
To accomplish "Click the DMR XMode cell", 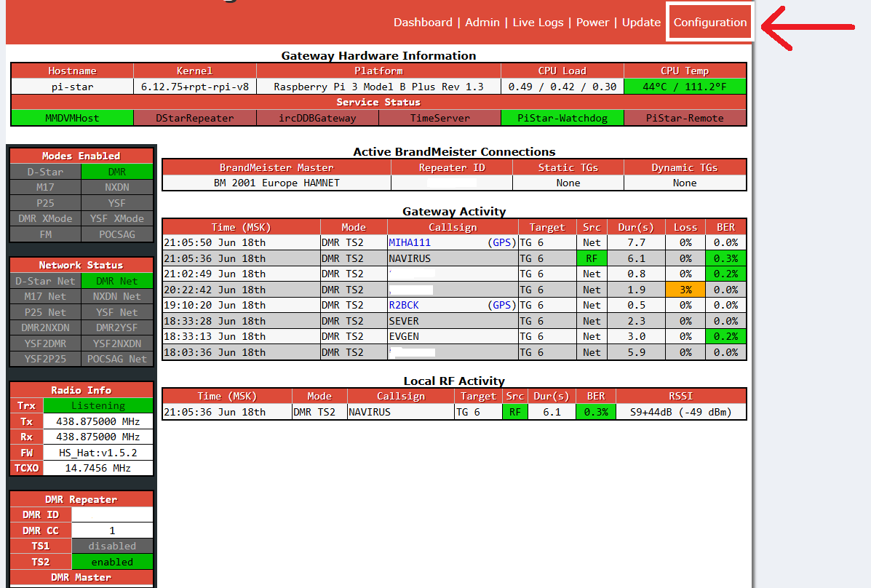I will (x=46, y=218).
